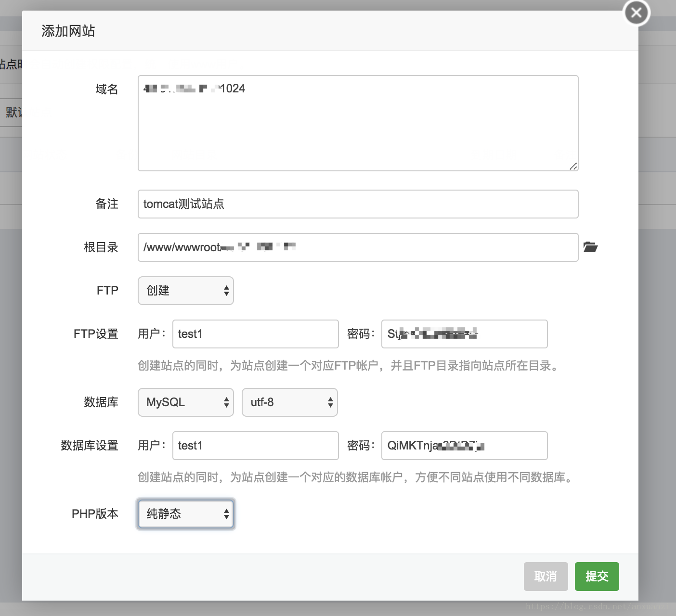Click the FTP 用户 field showing test1

255,334
